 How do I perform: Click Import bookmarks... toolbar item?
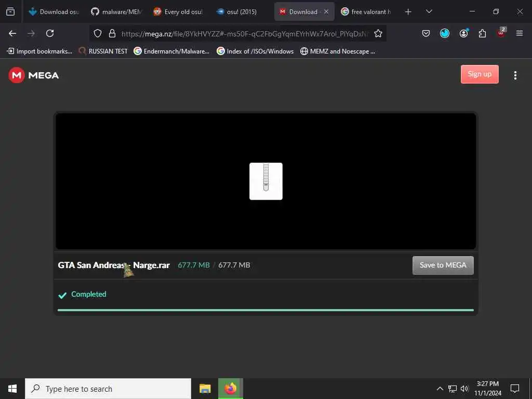[x=39, y=51]
